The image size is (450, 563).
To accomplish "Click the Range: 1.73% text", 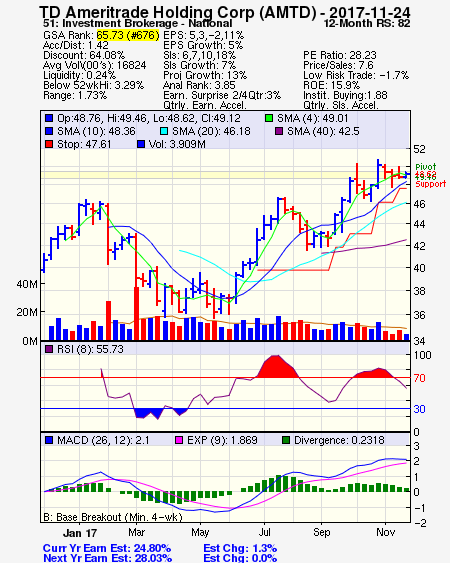I will point(75,96).
